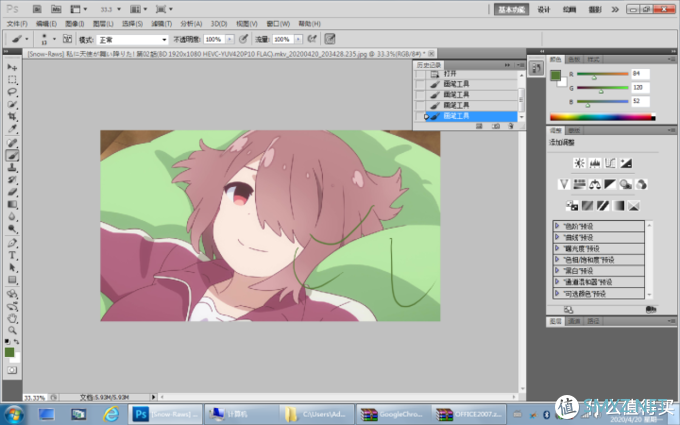This screenshot has height=425, width=680.
Task: Open Mini Bridge from application bar
Action: click(56, 9)
